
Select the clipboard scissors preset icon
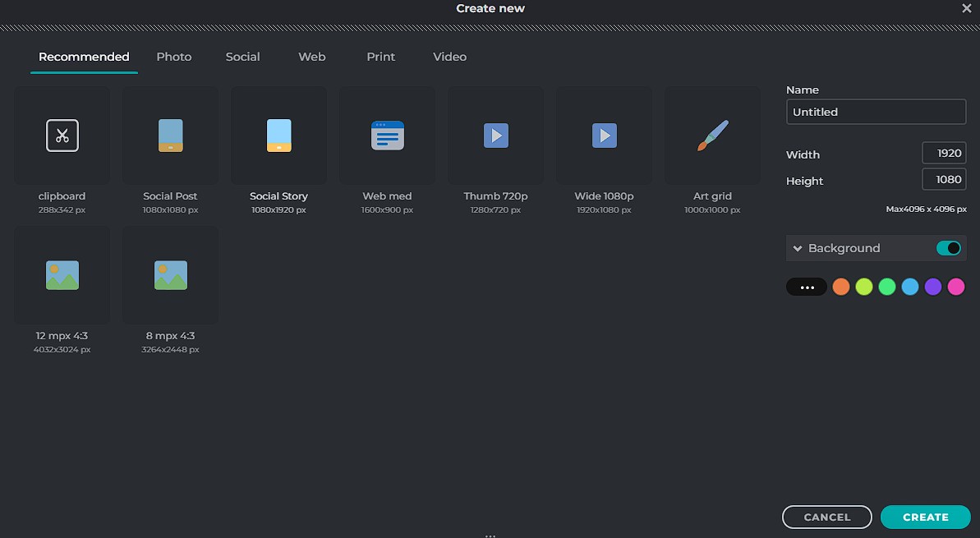pos(62,136)
